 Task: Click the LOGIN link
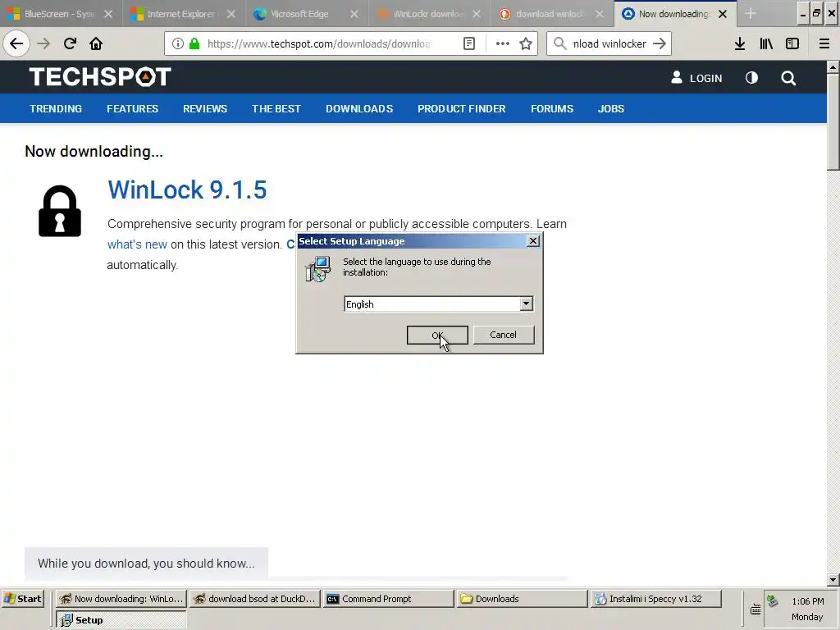tap(696, 78)
